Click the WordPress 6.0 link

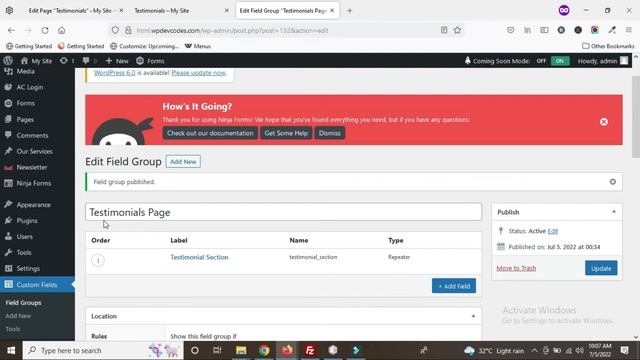click(x=114, y=73)
